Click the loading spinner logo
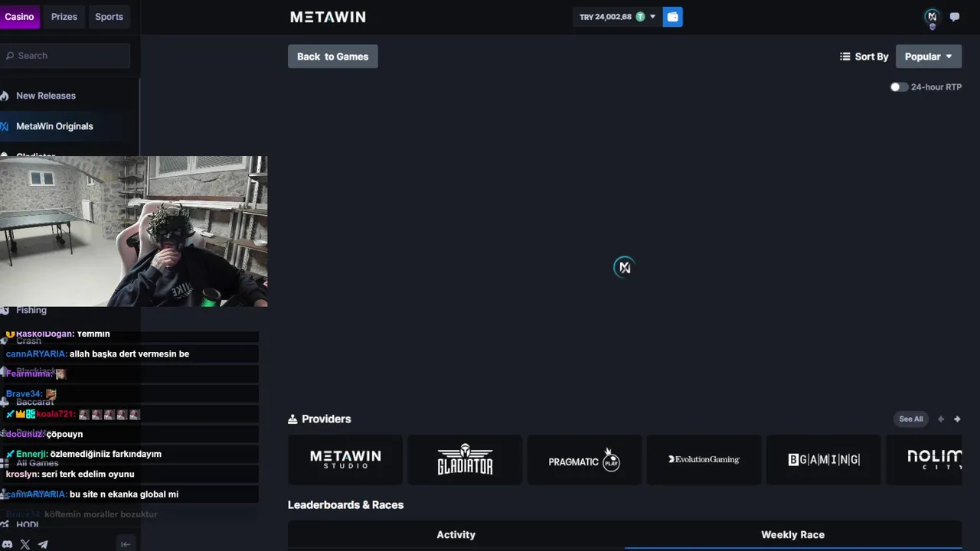This screenshot has width=980, height=551. coord(624,267)
